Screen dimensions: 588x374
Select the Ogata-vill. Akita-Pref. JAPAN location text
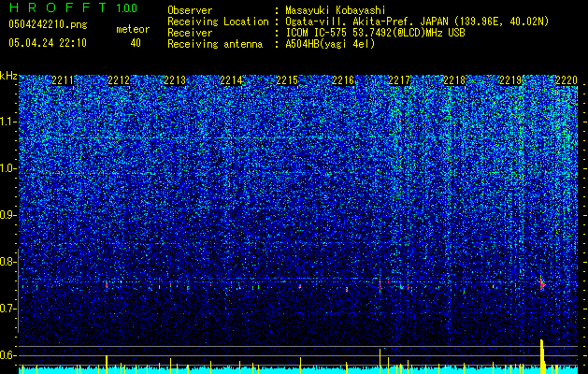[x=417, y=22]
